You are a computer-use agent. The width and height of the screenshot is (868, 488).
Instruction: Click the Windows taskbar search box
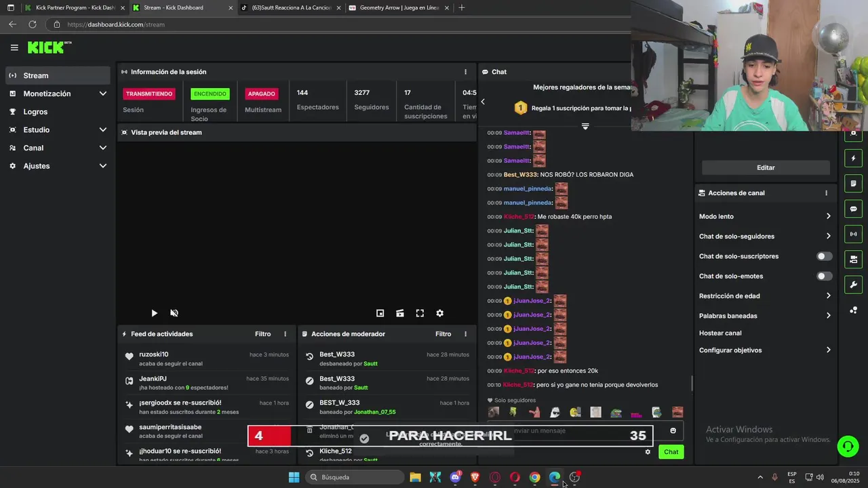pos(356,477)
